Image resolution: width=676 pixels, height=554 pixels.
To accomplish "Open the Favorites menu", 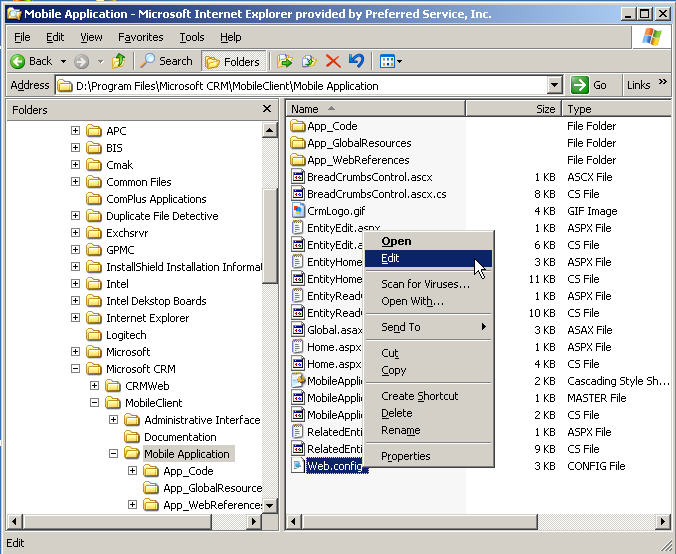I will [140, 37].
